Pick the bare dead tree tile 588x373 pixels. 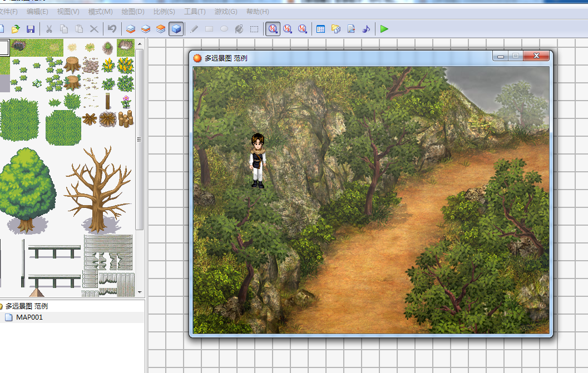98,190
